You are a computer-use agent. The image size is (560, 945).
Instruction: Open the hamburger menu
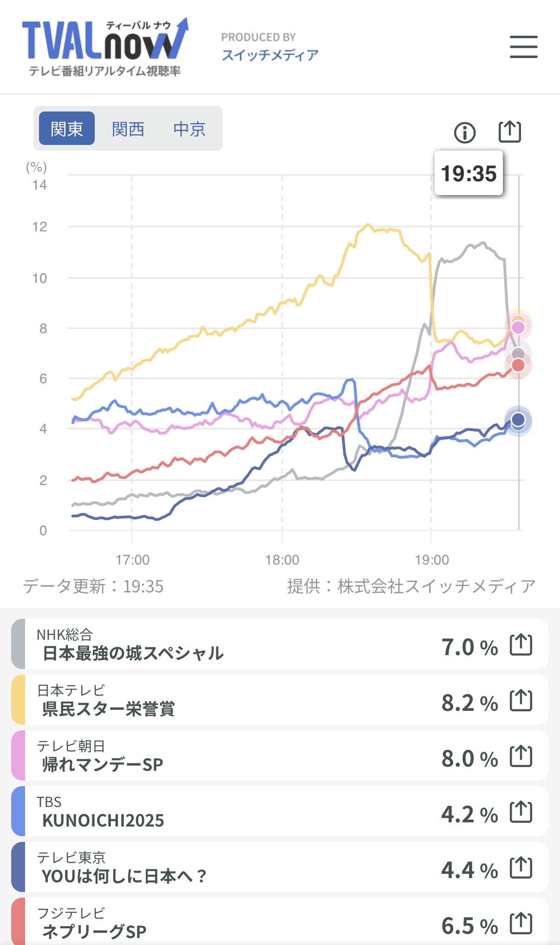click(523, 47)
